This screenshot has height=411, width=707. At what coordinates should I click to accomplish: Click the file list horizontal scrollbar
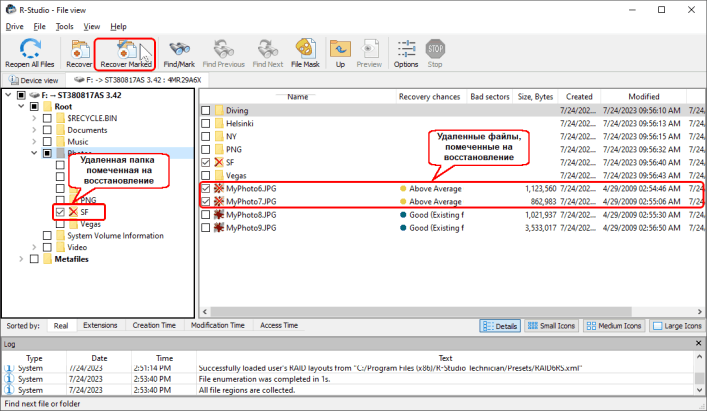[421, 311]
